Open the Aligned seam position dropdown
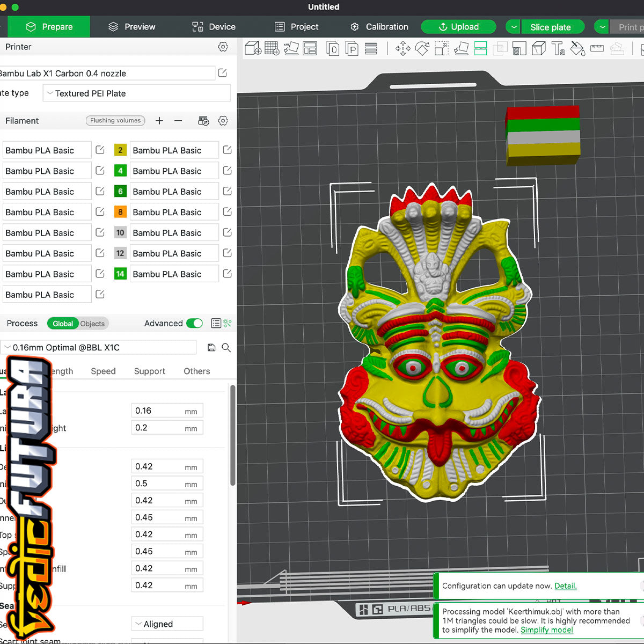644x644 pixels. click(167, 624)
